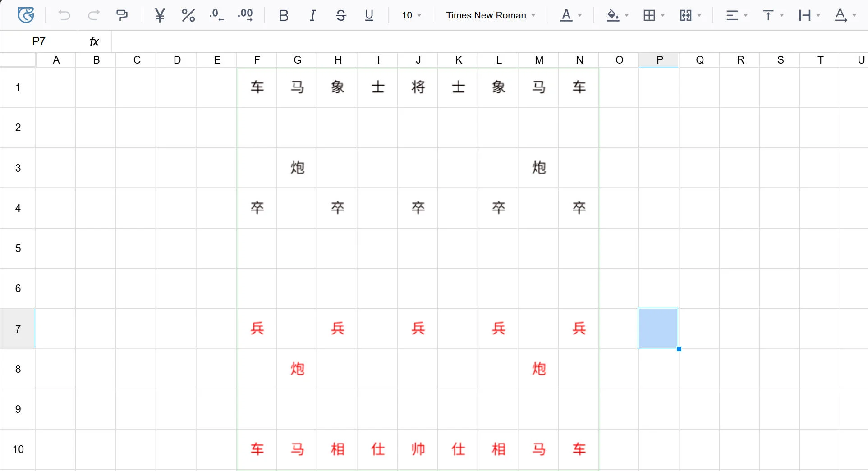This screenshot has height=471, width=868.
Task: Increase decimal places
Action: pyautogui.click(x=245, y=15)
